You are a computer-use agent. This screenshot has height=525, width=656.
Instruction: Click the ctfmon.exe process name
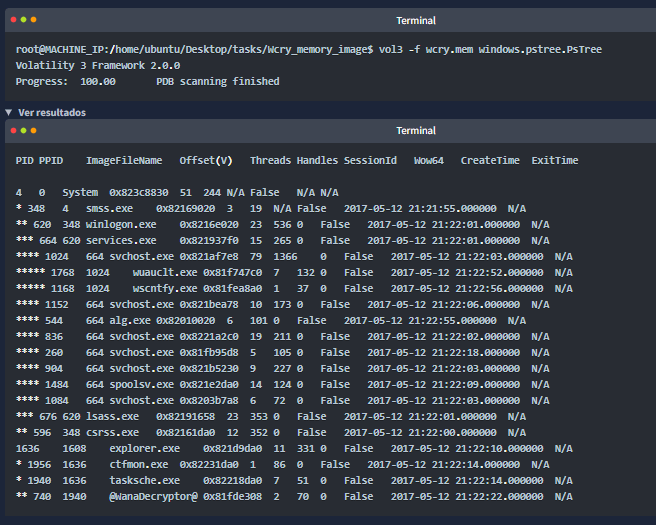click(138, 464)
